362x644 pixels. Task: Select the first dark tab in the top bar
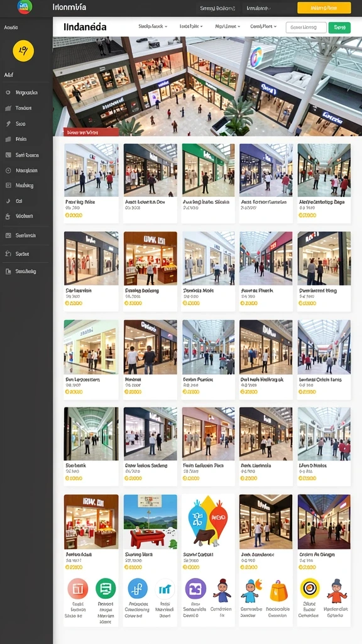pos(217,8)
